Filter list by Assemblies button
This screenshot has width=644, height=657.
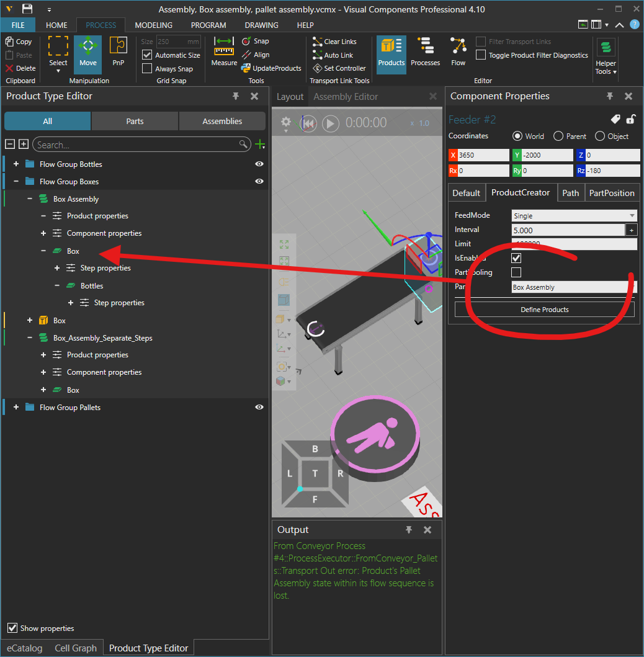222,121
